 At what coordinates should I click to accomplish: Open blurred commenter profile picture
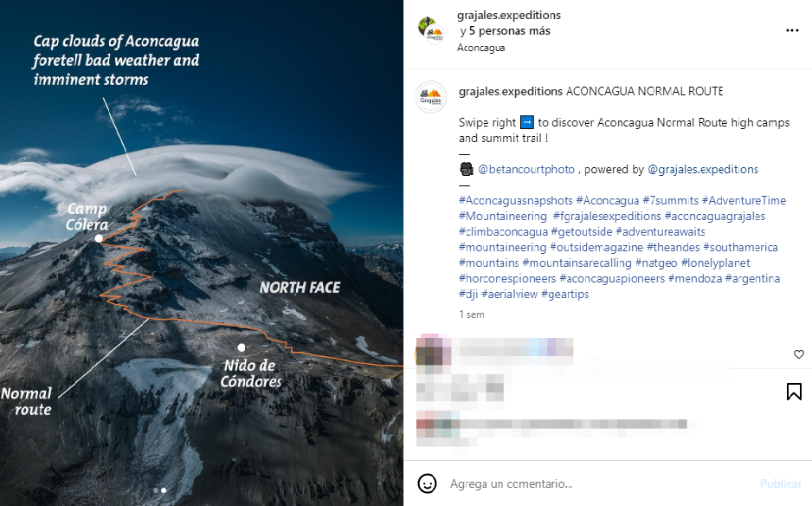[x=434, y=354]
